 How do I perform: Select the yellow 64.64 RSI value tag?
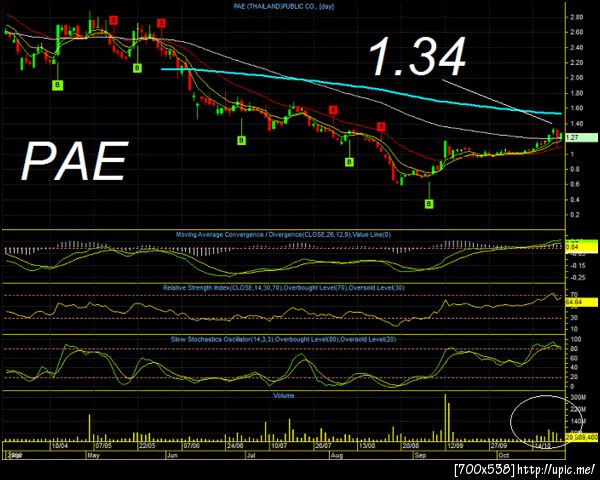(581, 303)
